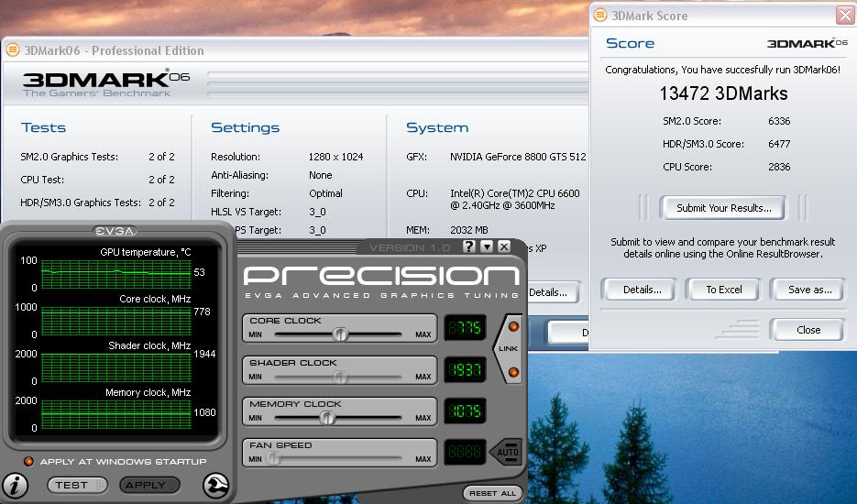This screenshot has width=857, height=504.
Task: Open System Details in 3DMark06 window
Action: point(552,292)
